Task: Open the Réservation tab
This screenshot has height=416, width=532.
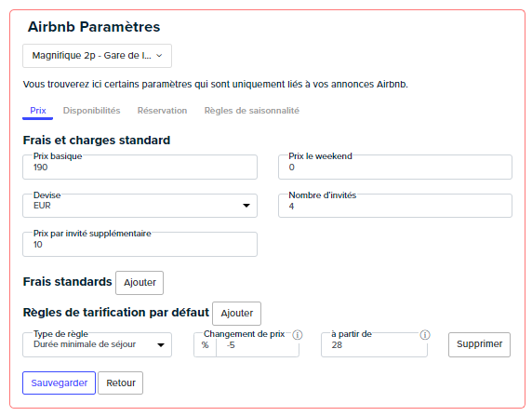Action: tap(162, 111)
